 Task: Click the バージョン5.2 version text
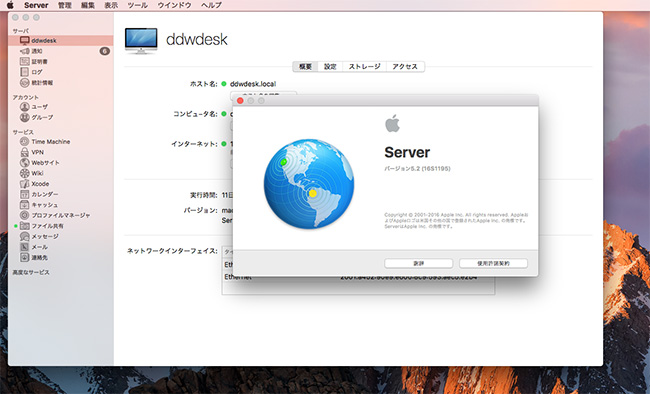(417, 168)
